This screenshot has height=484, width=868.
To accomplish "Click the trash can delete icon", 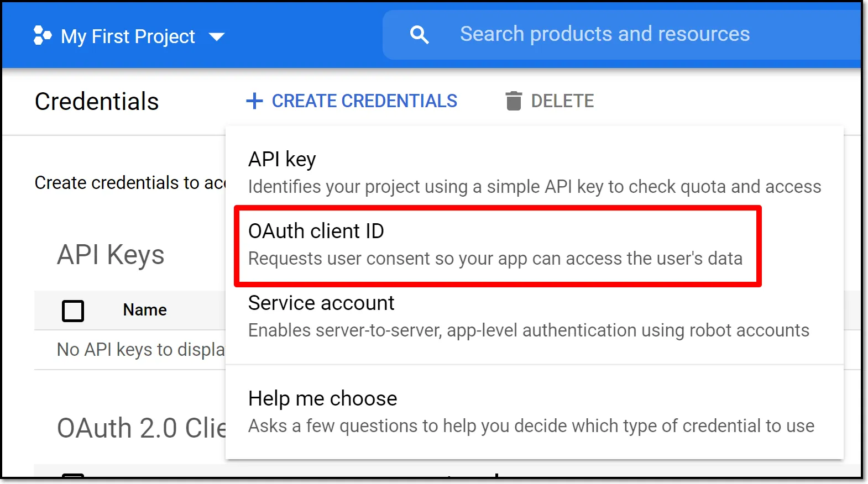I will point(514,101).
